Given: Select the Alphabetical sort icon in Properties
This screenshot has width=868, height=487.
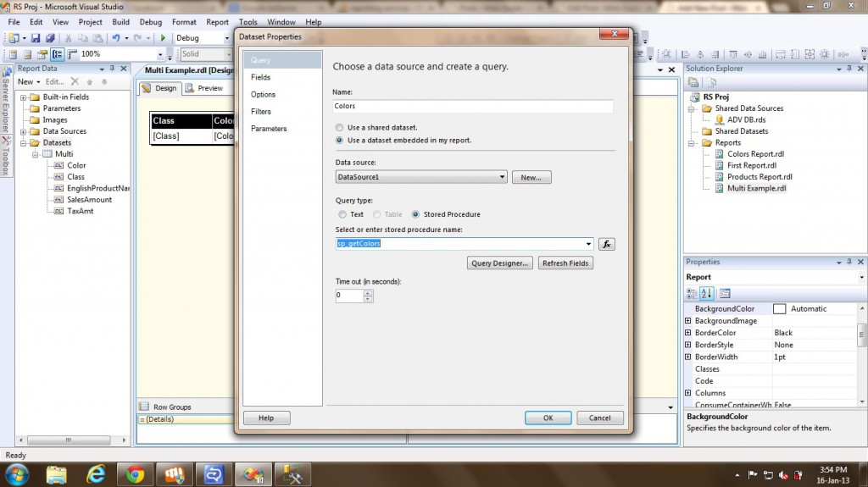Looking at the screenshot, I should coord(707,294).
